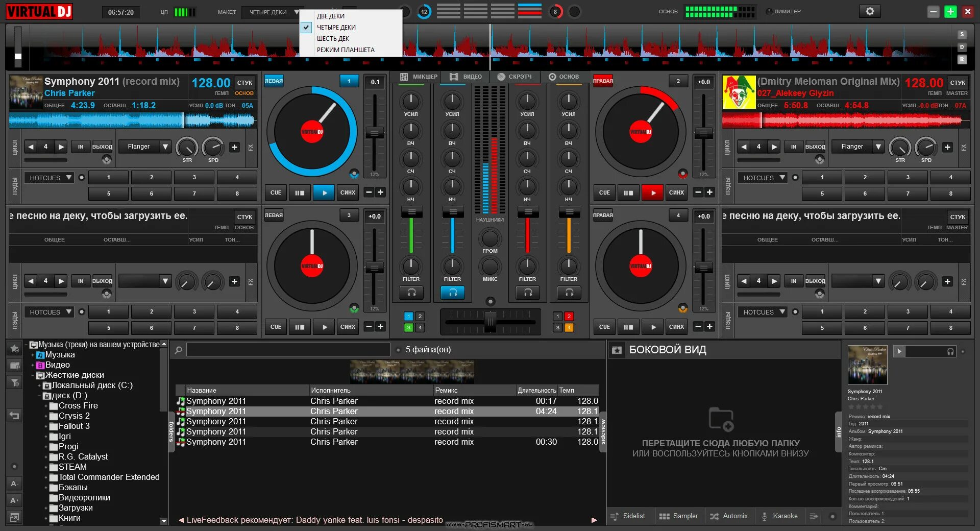
Task: Click the volume fader handle on the blue mixer channel
Action: point(452,212)
